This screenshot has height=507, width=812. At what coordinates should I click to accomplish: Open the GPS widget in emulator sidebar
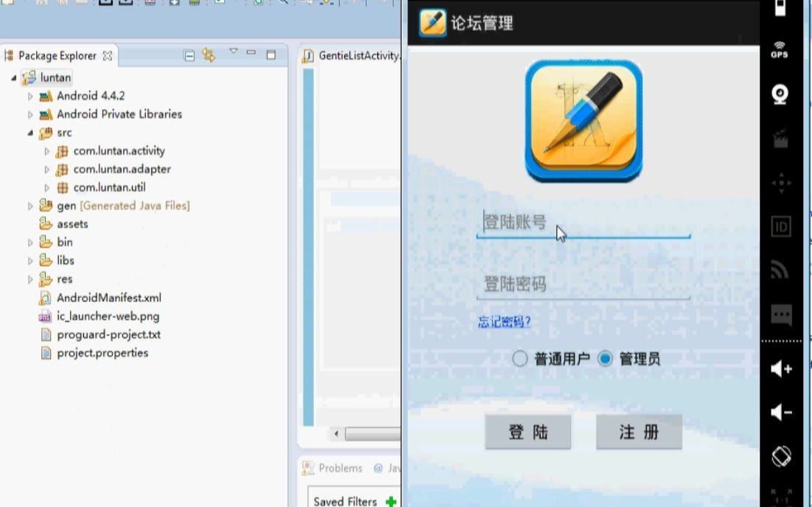(x=780, y=49)
